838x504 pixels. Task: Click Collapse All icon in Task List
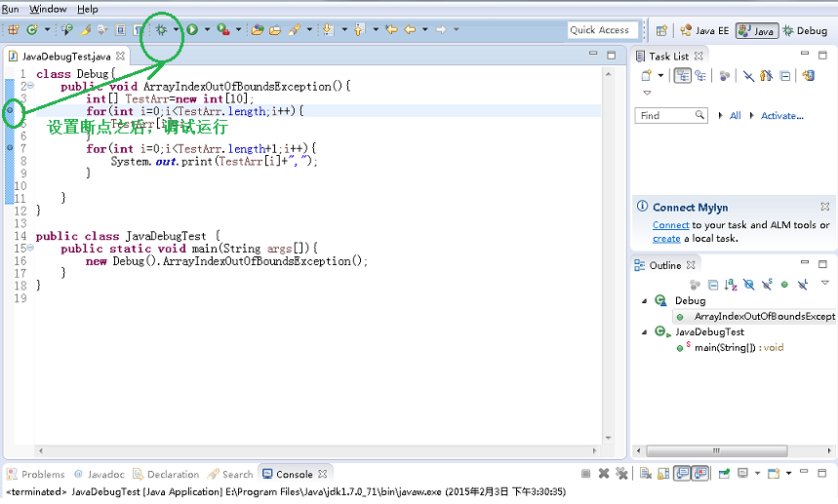pyautogui.click(x=784, y=76)
